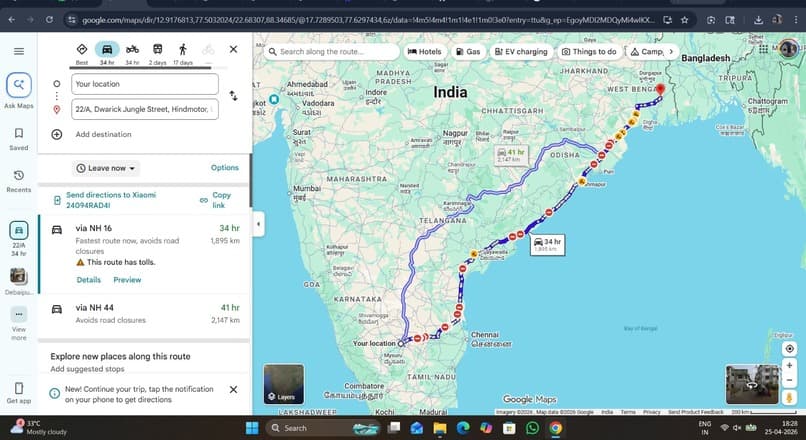The image size is (806, 440).
Task: Select the Best travel mode tab
Action: (82, 53)
